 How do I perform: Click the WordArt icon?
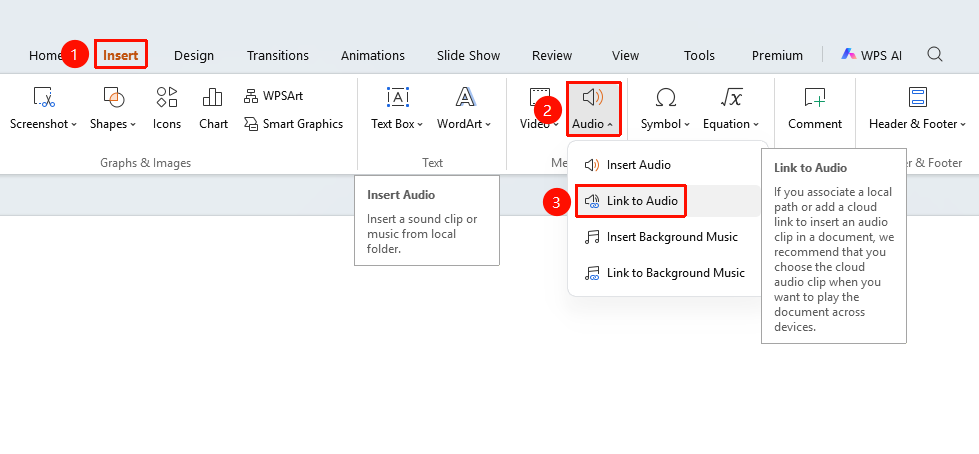pos(465,97)
